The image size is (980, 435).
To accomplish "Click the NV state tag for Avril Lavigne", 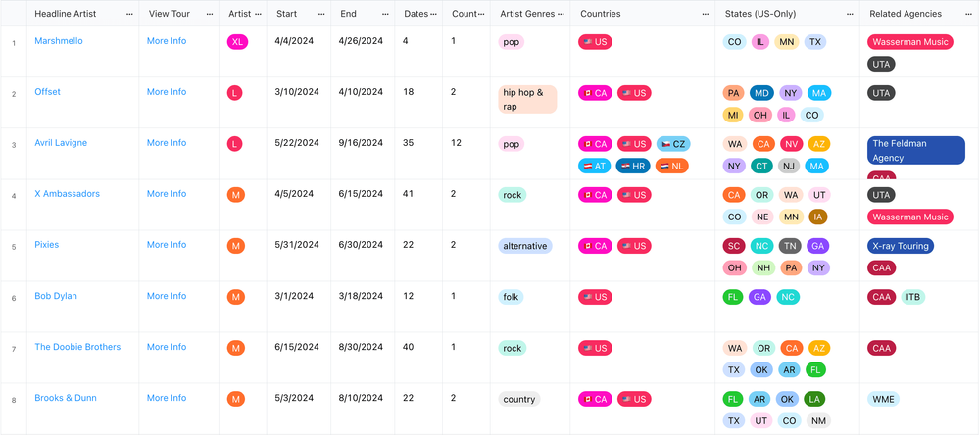I will click(791, 144).
